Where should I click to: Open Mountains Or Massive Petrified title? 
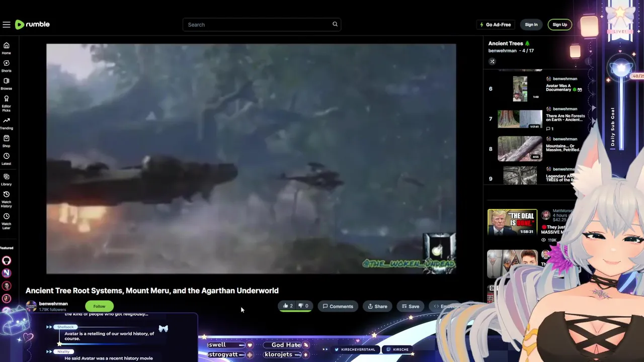[x=563, y=148]
